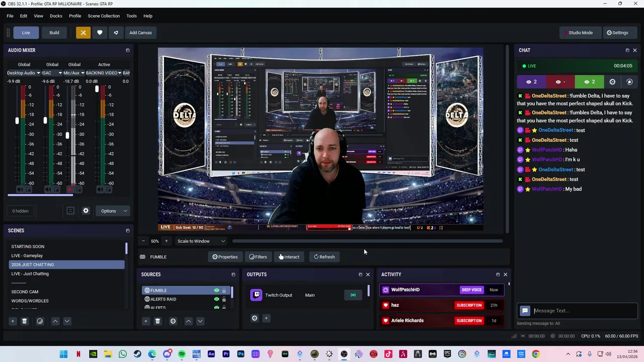
Task: Open the Scene Collection menu
Action: pyautogui.click(x=104, y=16)
